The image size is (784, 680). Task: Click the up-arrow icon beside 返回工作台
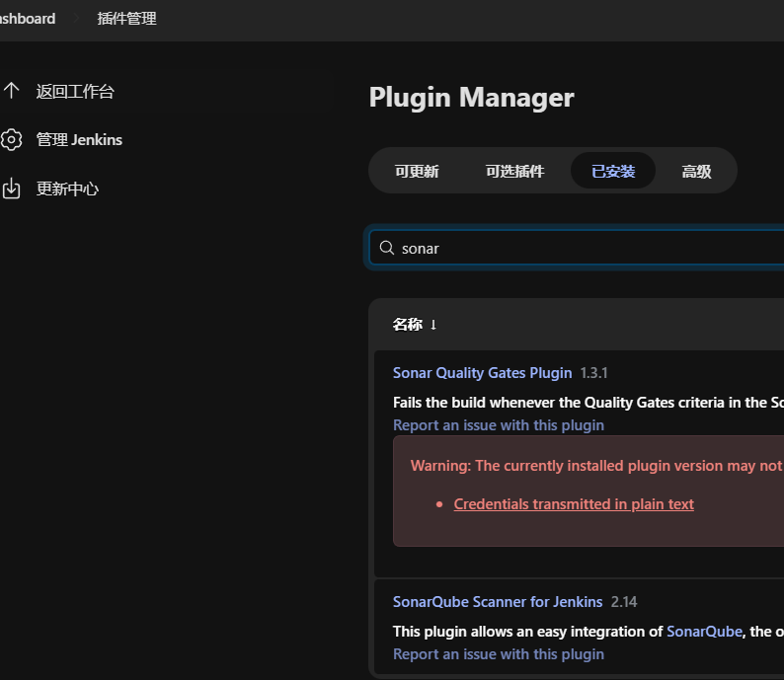tap(12, 91)
